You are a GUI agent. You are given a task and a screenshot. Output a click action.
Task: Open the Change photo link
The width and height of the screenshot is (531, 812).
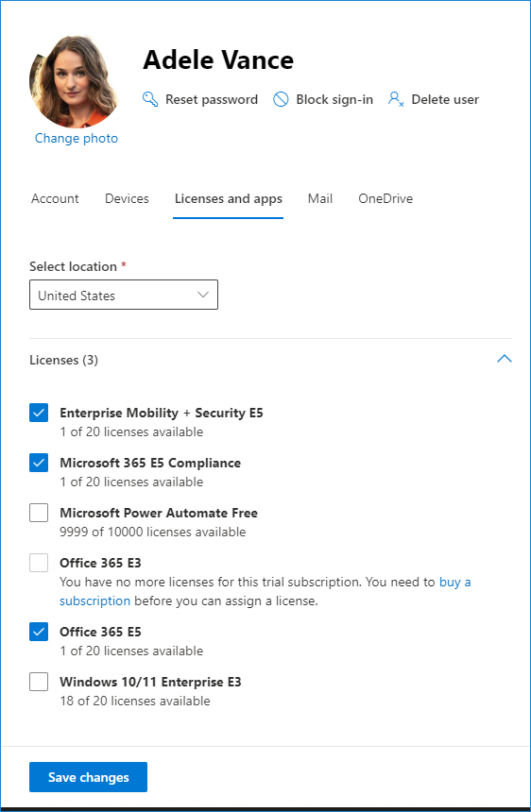click(x=77, y=138)
